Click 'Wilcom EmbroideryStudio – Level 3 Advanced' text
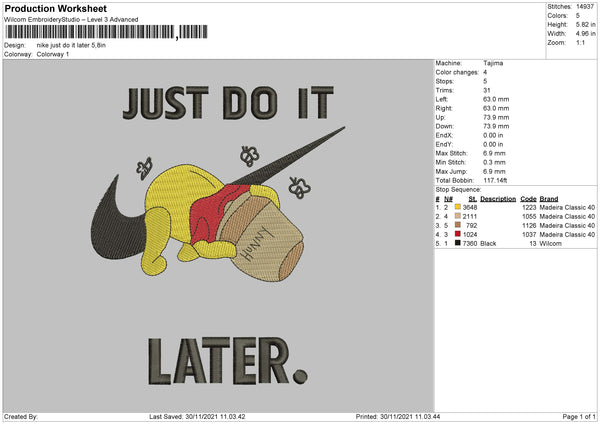The width and height of the screenshot is (600, 424). [x=71, y=20]
